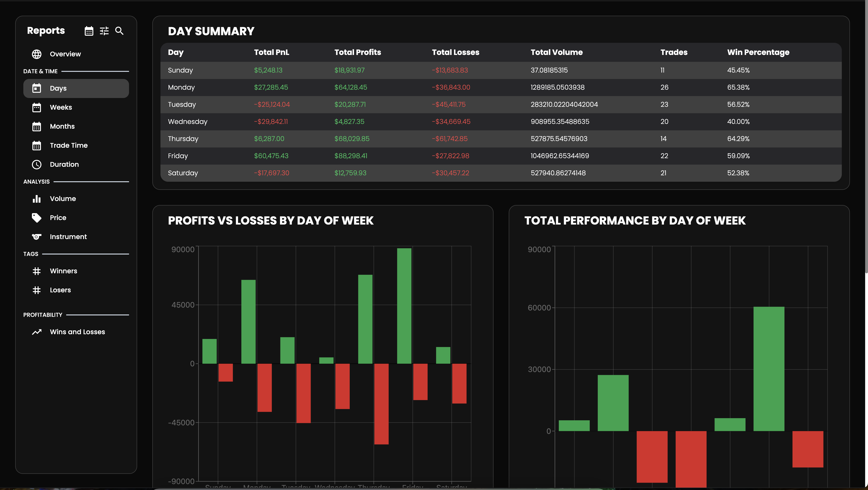Viewport: 868px width, 490px height.
Task: Click the Tuesday row showing -$25,124.04
Action: tap(404, 104)
